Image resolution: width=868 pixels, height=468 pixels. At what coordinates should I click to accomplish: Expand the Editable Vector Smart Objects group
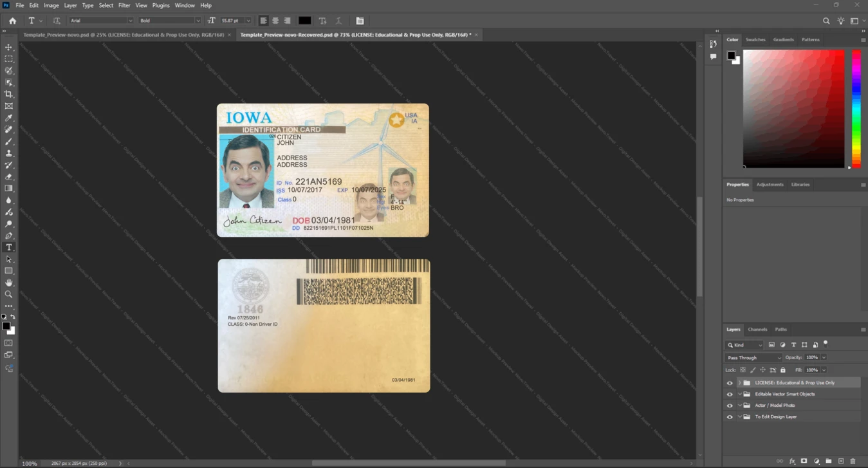740,394
